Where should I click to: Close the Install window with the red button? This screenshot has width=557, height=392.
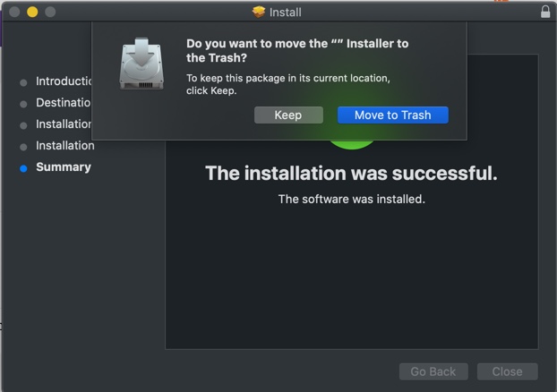pyautogui.click(x=14, y=13)
